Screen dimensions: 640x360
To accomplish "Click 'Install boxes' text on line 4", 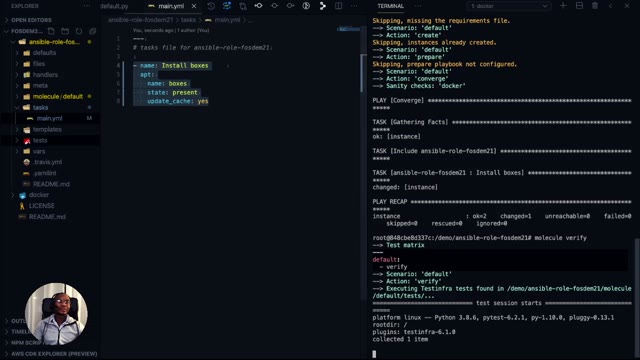I will [x=185, y=66].
